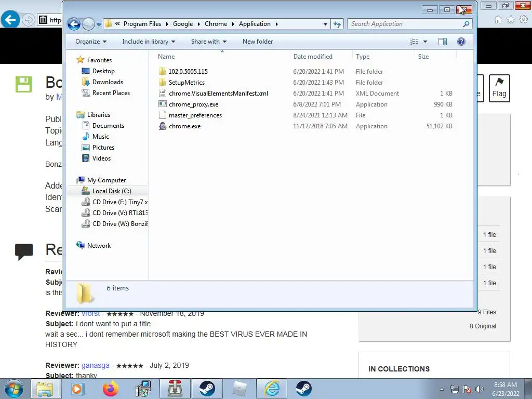Select chrome.VisualElementsManifest.xml file icon
The height and width of the screenshot is (399, 532).
tap(163, 94)
